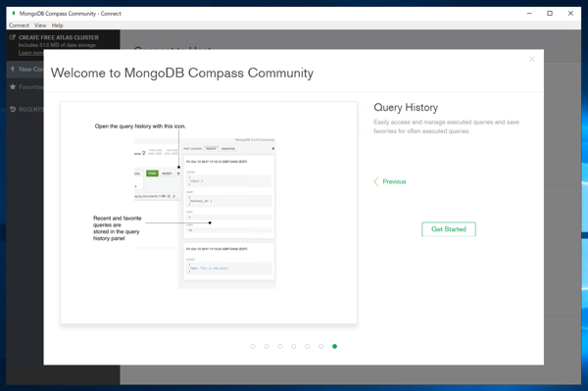The width and height of the screenshot is (588, 391).
Task: Click the Query History heading text
Action: point(406,108)
